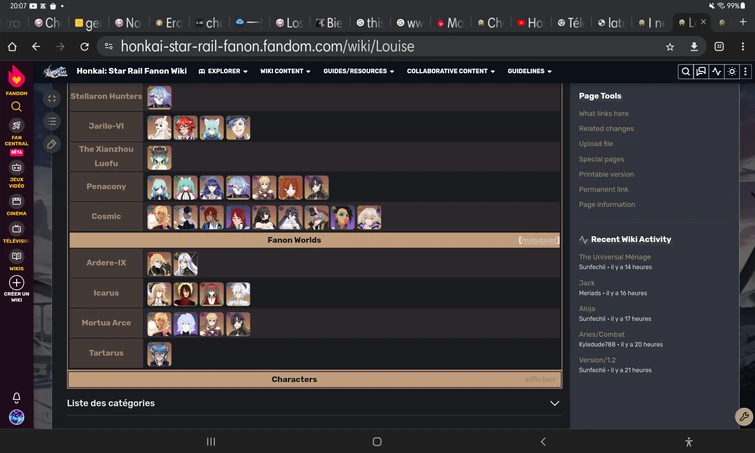Expand the Guidelines dropdown
Image resolution: width=755 pixels, height=453 pixels.
tap(530, 71)
